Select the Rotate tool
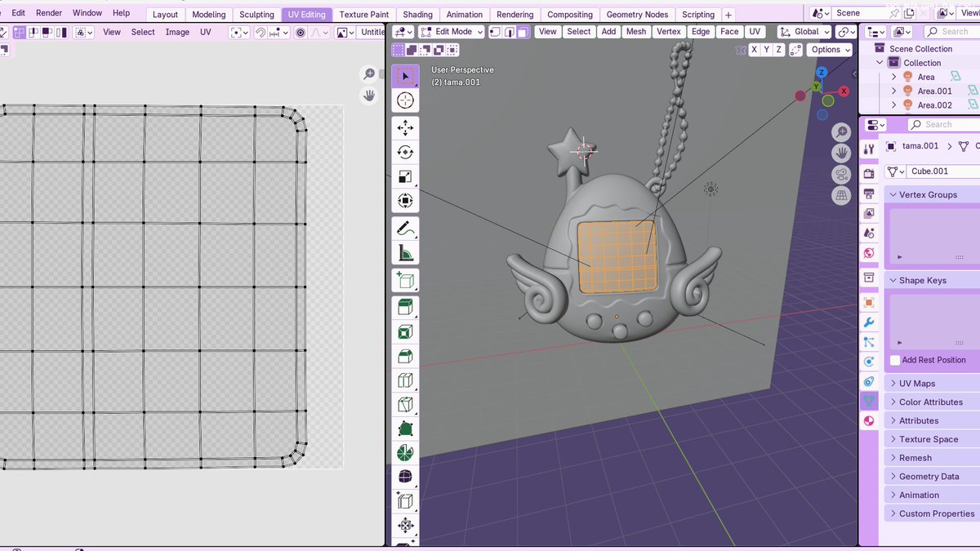 (405, 153)
